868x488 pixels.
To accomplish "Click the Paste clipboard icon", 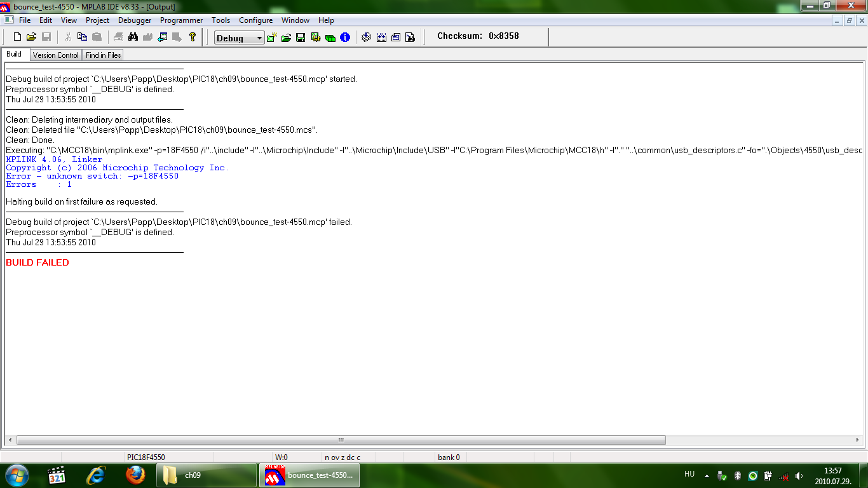I will click(x=97, y=37).
